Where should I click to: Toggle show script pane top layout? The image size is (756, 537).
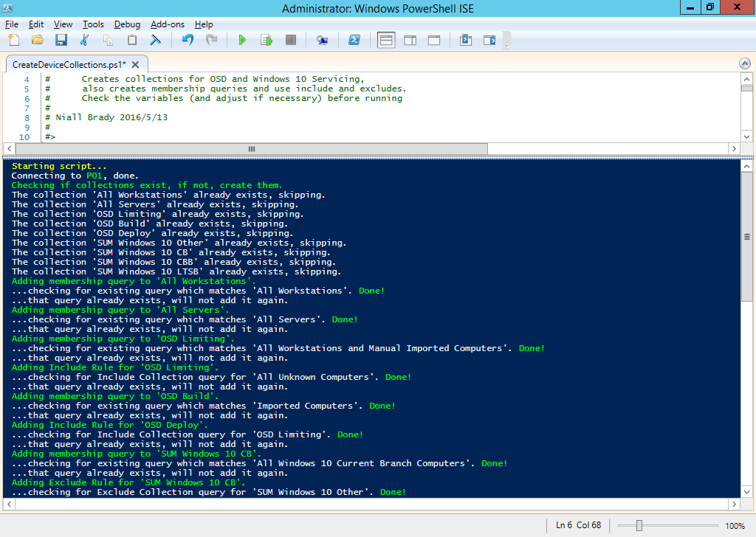tap(386, 40)
